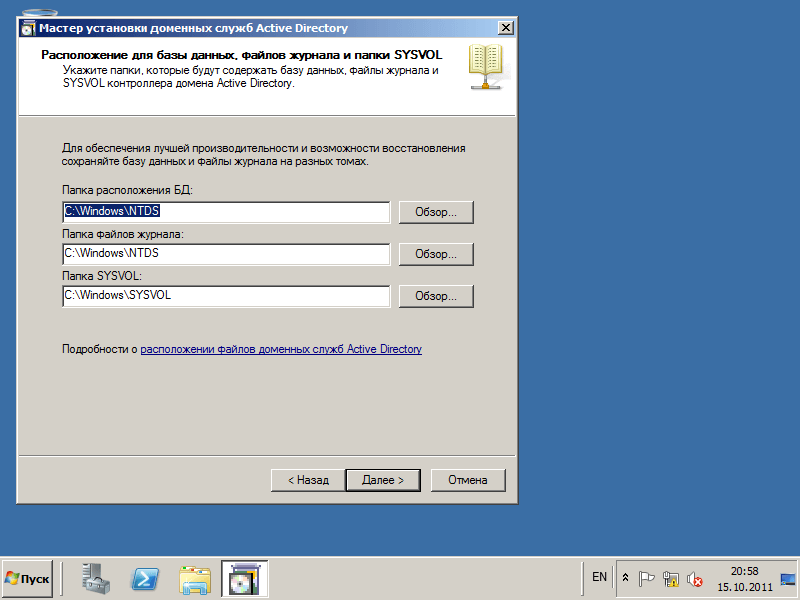Browse for Папка расположения БД folder
The image size is (800, 600).
436,212
